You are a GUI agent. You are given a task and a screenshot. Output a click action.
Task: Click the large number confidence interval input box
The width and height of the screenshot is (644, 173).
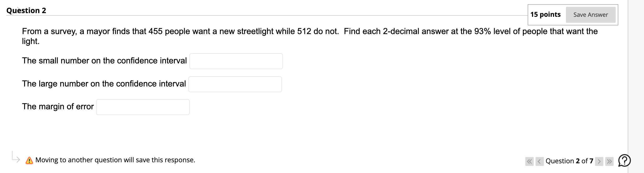(235, 84)
